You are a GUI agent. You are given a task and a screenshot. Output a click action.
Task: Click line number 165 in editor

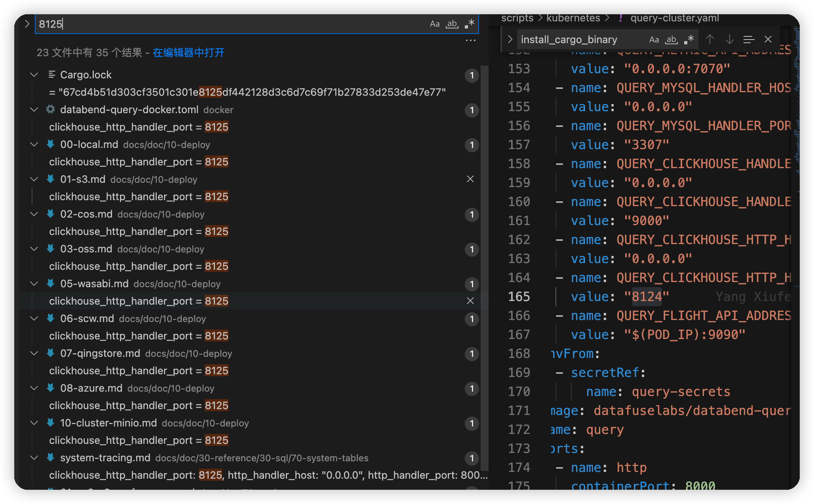[519, 297]
